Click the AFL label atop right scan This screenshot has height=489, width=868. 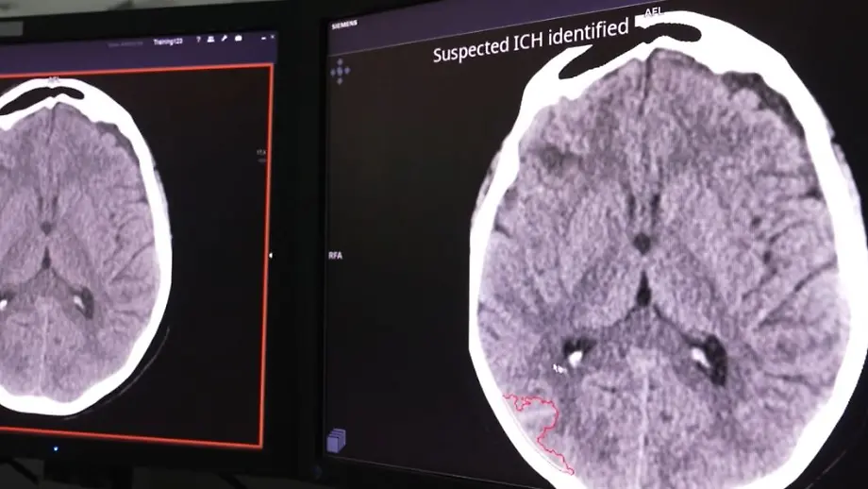click(x=653, y=11)
